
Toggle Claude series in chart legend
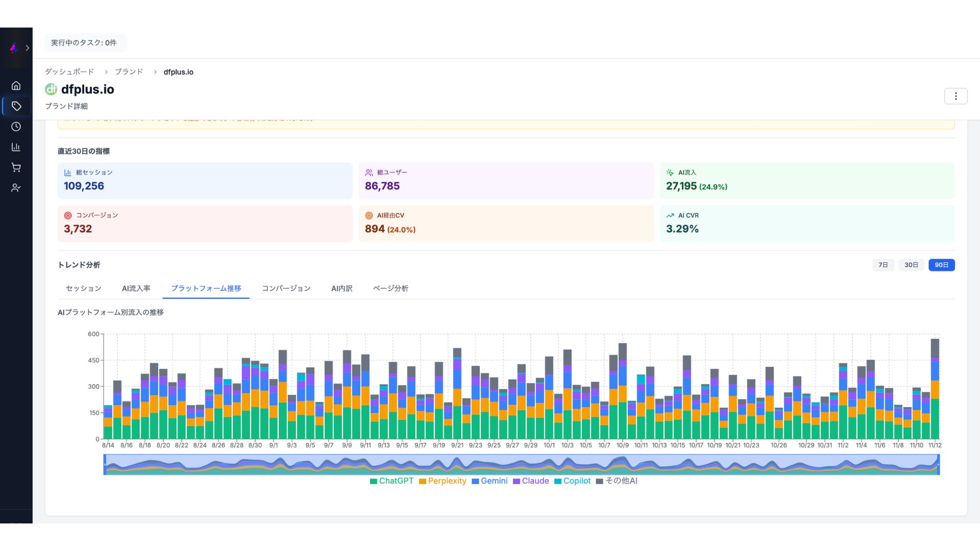click(531, 481)
